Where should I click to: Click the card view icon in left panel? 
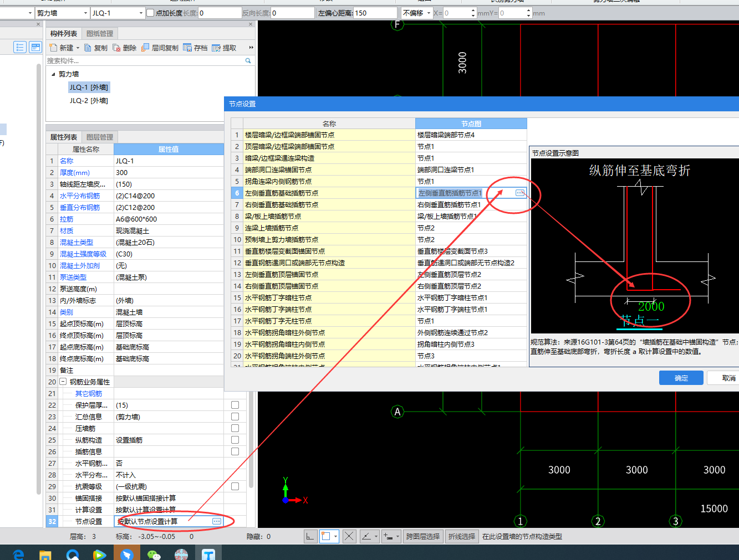click(x=35, y=48)
